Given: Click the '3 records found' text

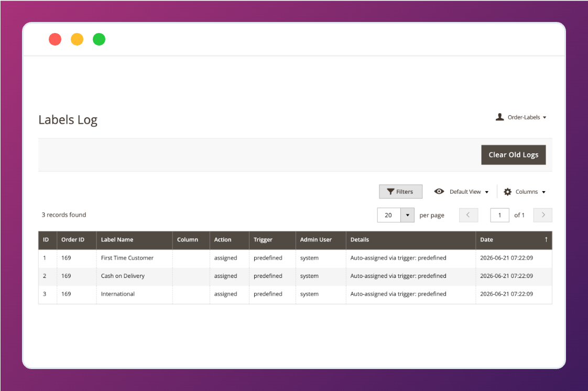Looking at the screenshot, I should point(64,215).
